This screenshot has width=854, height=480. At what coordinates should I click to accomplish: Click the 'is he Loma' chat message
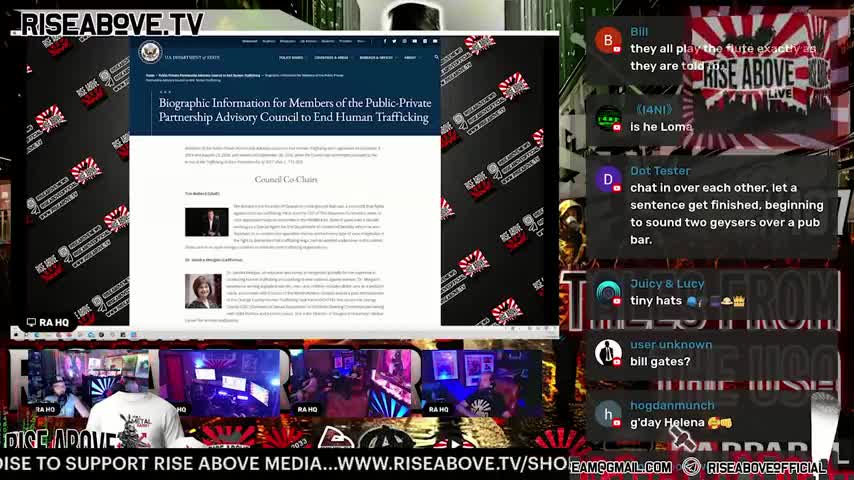661,127
